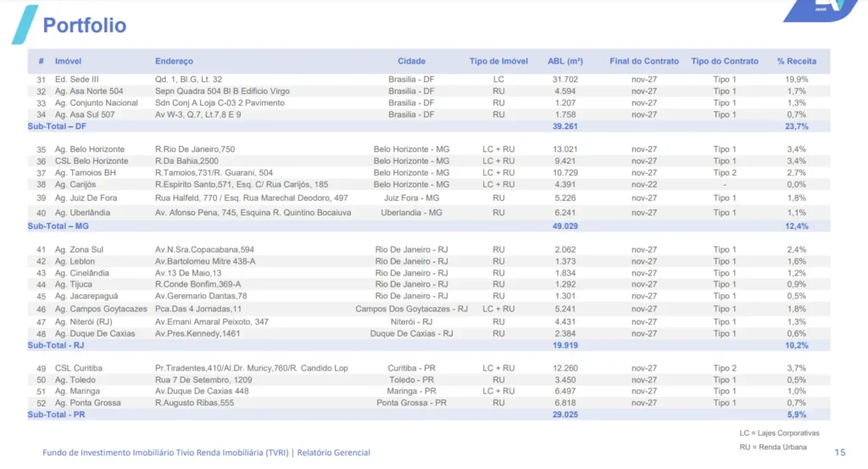Click the Tipo de Imóvel column header
The height and width of the screenshot is (469, 868).
coord(498,61)
